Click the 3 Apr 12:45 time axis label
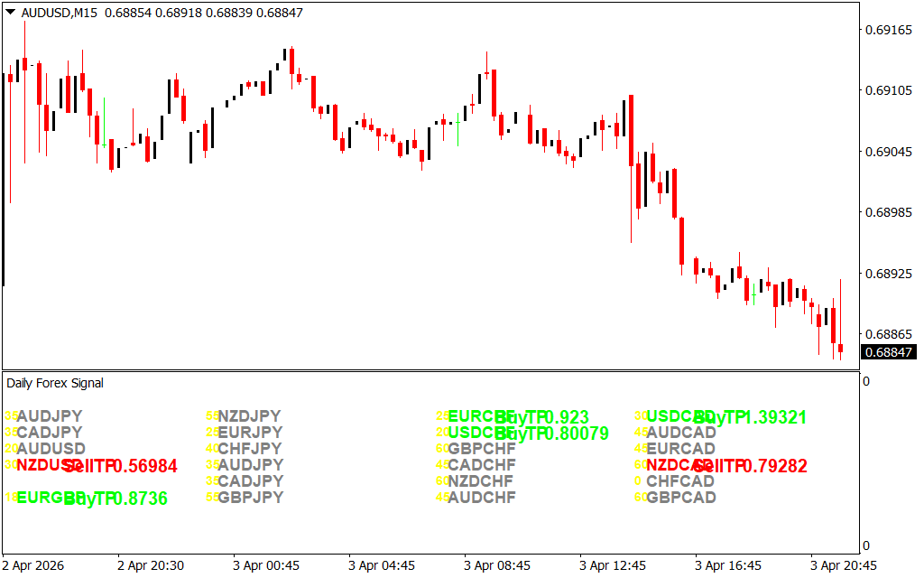Screen dimensions: 924x578 pos(613,565)
